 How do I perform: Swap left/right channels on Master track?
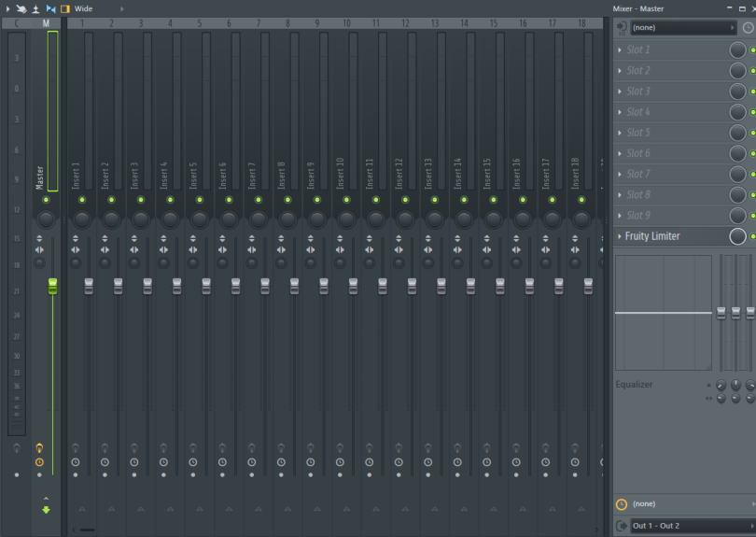click(39, 250)
